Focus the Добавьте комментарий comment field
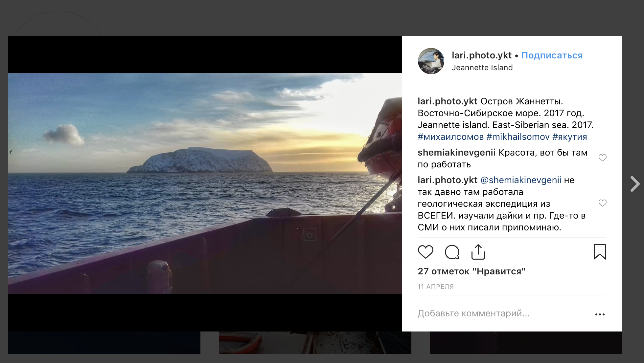 coord(503,313)
